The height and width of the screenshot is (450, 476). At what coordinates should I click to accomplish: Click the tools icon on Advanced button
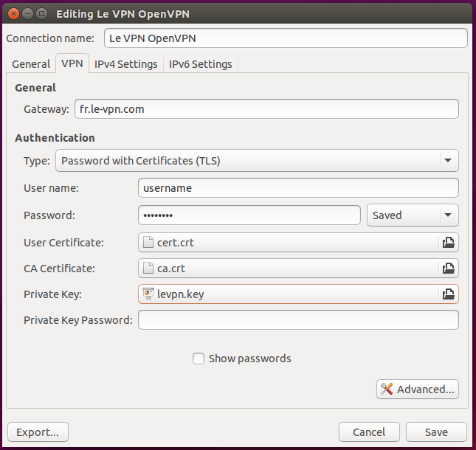click(x=387, y=389)
